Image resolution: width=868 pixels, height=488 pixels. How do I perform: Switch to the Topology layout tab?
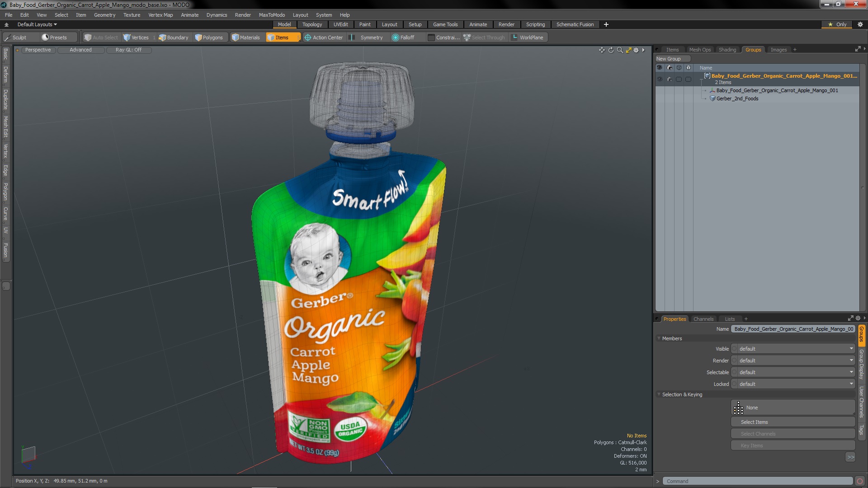tap(312, 24)
